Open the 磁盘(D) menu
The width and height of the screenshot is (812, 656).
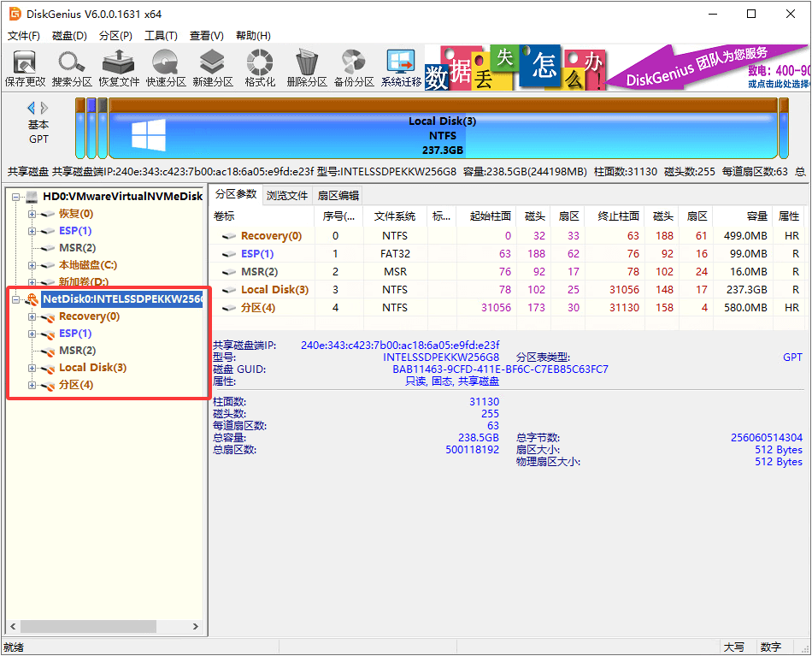click(x=69, y=36)
